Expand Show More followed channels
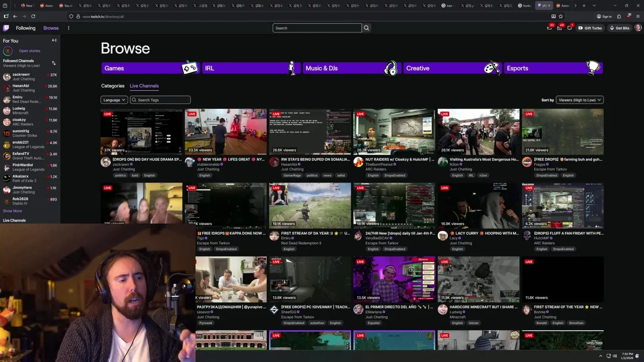 pos(13,211)
